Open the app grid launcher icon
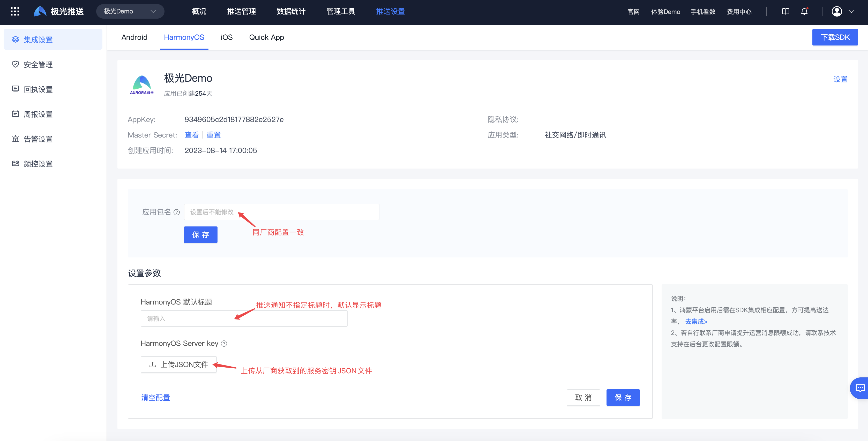The image size is (868, 441). tap(15, 11)
